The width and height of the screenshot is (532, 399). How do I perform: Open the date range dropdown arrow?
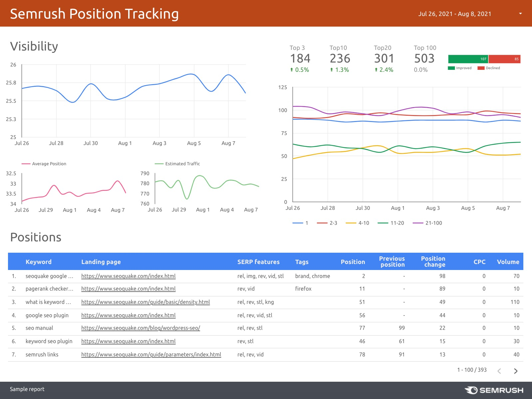[x=520, y=14]
